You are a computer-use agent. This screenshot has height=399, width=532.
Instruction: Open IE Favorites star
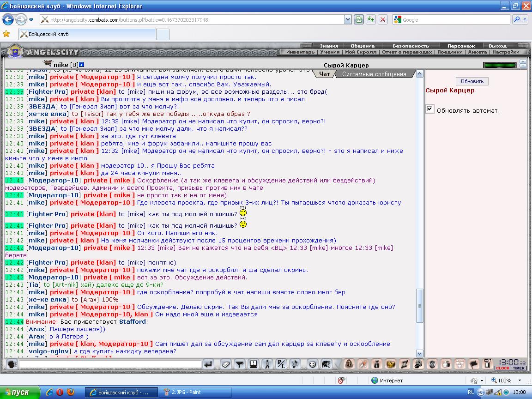point(6,34)
